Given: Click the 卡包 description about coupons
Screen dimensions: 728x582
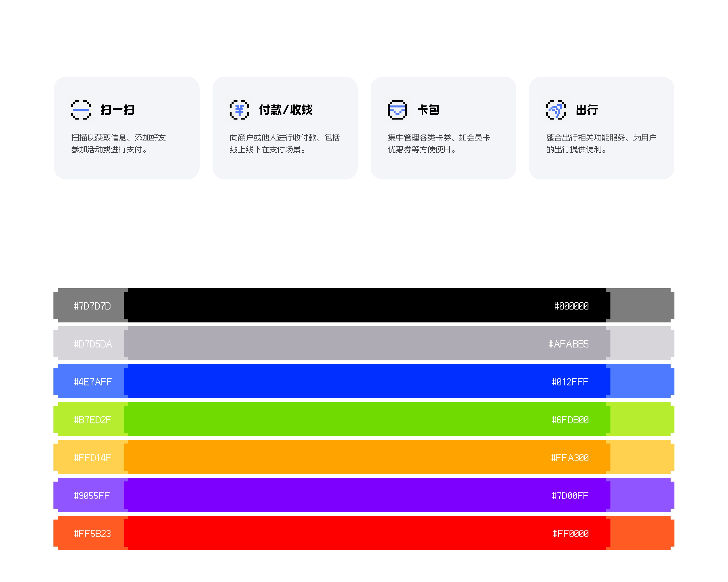Looking at the screenshot, I should [x=439, y=144].
